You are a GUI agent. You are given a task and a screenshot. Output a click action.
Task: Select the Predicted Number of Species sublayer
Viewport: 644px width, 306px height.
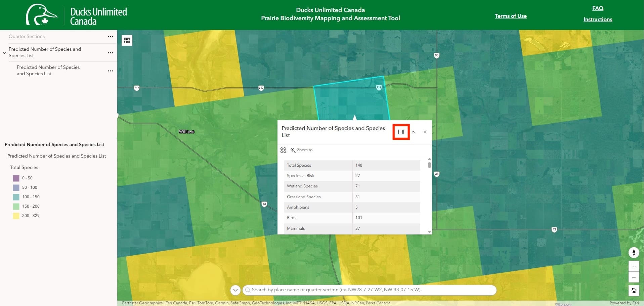click(x=48, y=70)
